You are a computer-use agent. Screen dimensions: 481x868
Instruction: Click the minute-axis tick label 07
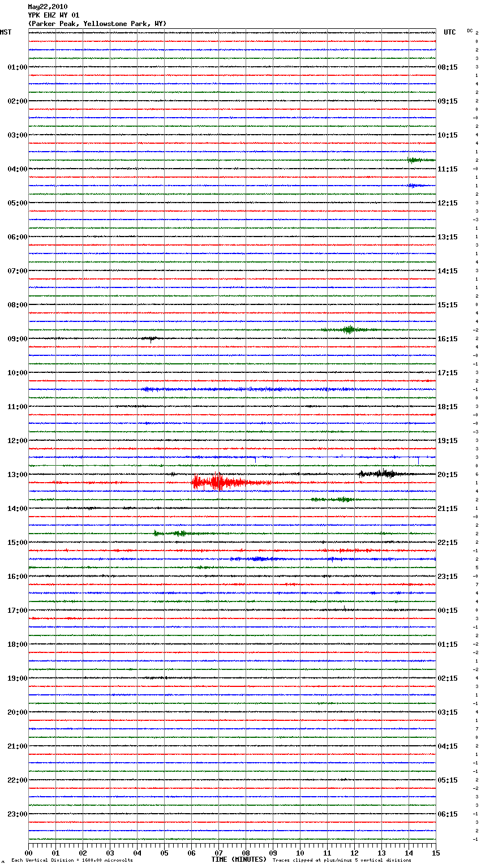218,853
